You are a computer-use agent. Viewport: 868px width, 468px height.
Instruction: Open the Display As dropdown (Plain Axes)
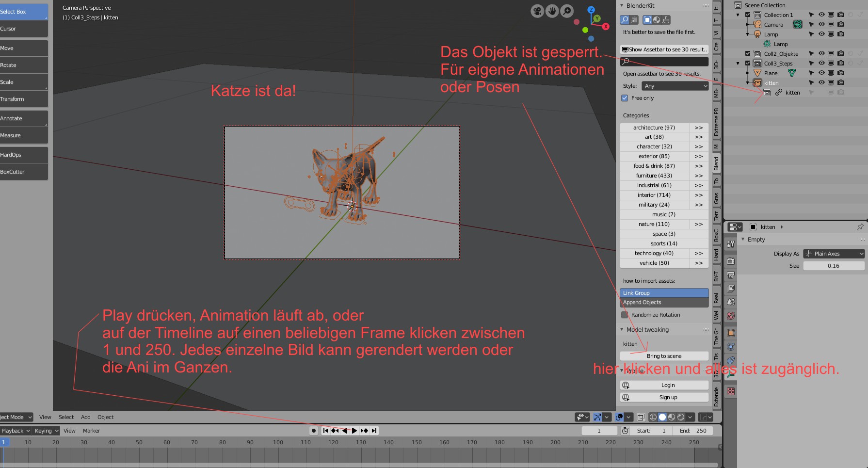click(834, 254)
